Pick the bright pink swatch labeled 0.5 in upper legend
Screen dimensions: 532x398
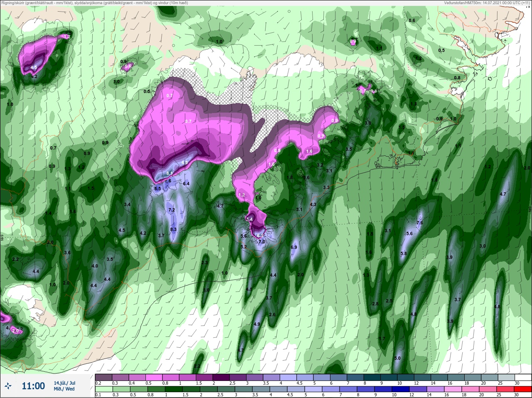[154, 377]
